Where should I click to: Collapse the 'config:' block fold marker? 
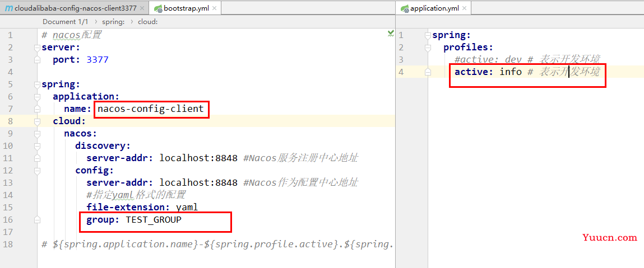[x=38, y=171]
